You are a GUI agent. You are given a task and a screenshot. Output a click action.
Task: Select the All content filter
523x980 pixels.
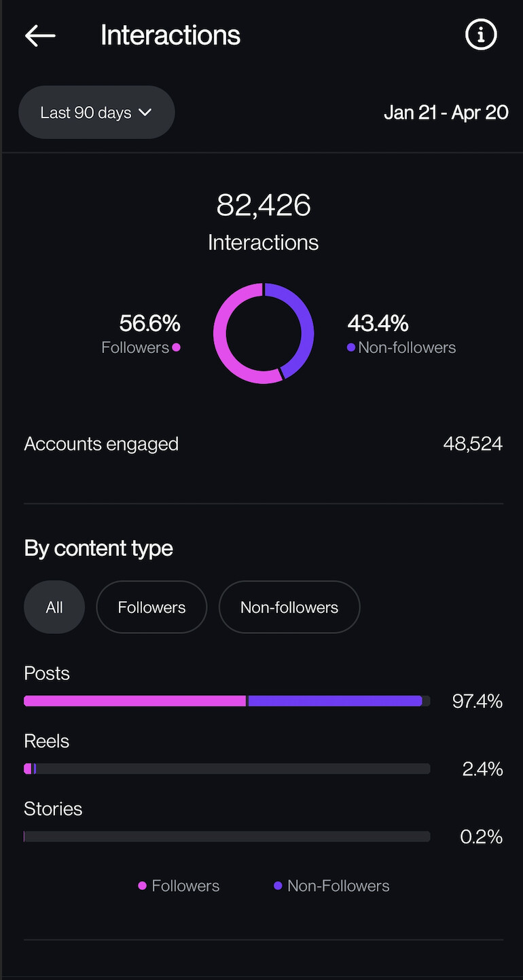click(54, 607)
